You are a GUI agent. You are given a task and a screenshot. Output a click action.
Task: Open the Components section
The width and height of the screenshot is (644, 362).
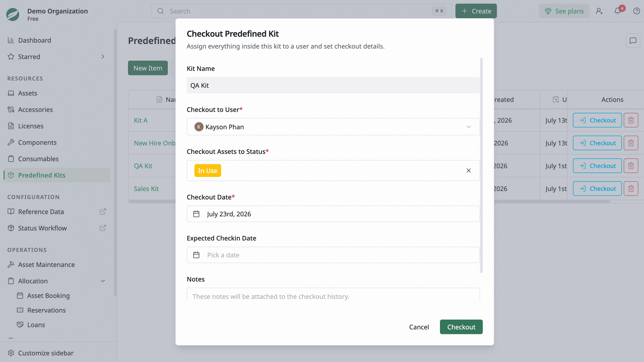click(57, 142)
